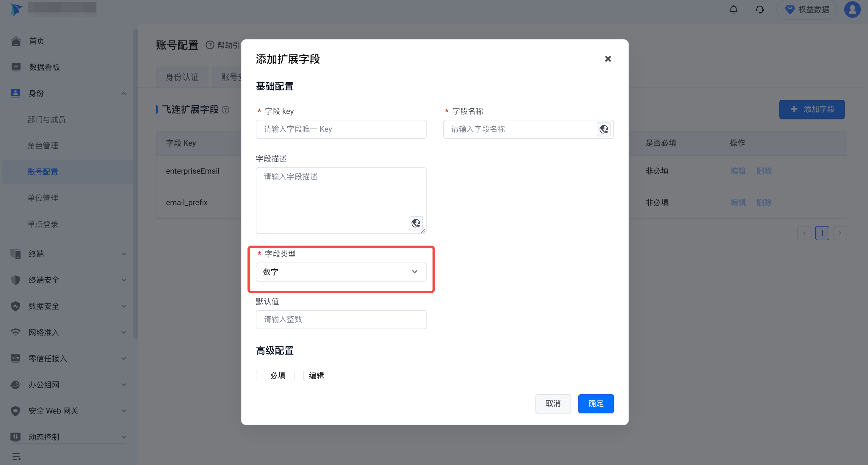Click the globe icon in 字段名称 field

point(604,129)
